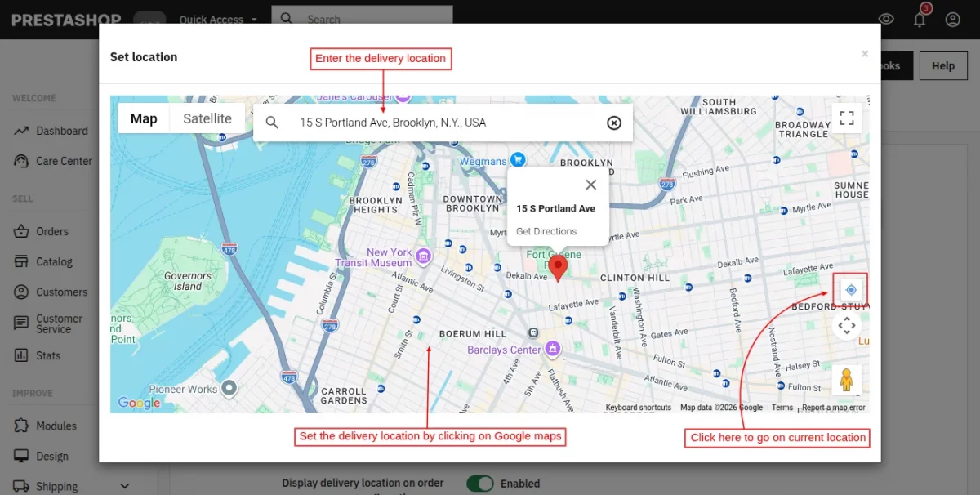
Task: Click the Wegmans shopping marker
Action: pyautogui.click(x=517, y=158)
